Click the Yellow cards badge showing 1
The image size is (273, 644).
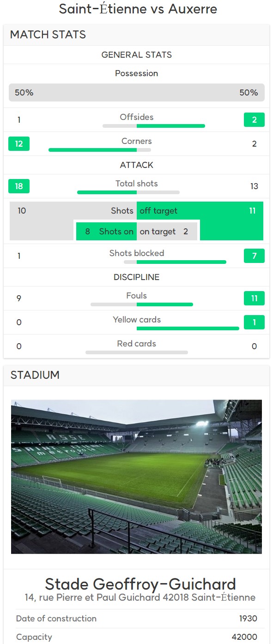pyautogui.click(x=254, y=322)
